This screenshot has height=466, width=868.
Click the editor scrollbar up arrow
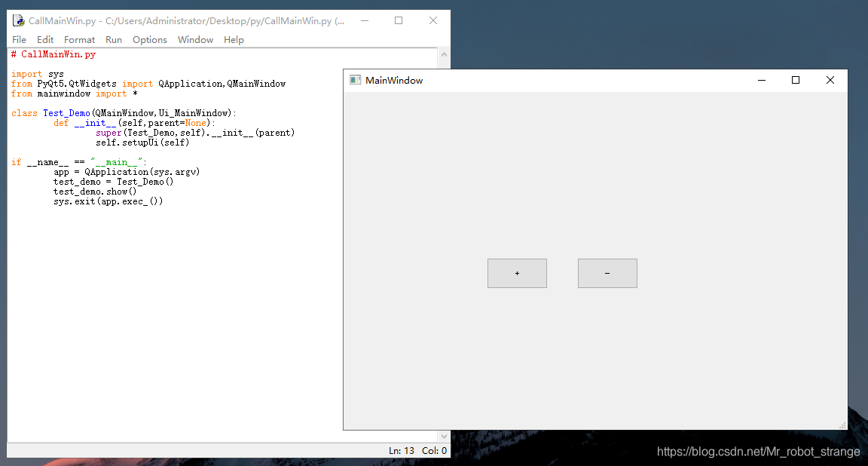pyautogui.click(x=444, y=54)
